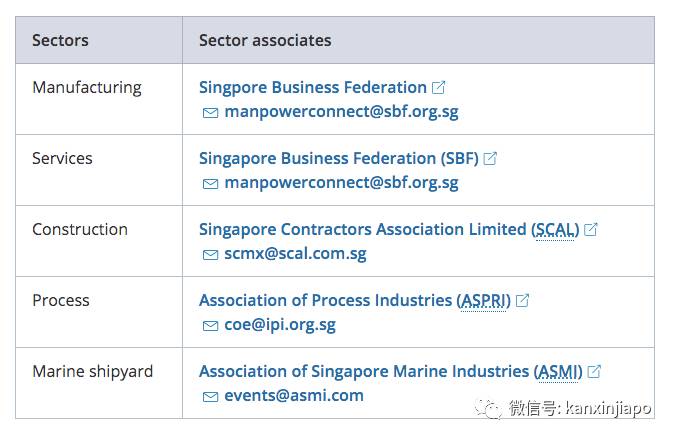Email manpowerconnect@sbf.org.sg in Services row
The height and width of the screenshot is (439, 673).
point(341,183)
